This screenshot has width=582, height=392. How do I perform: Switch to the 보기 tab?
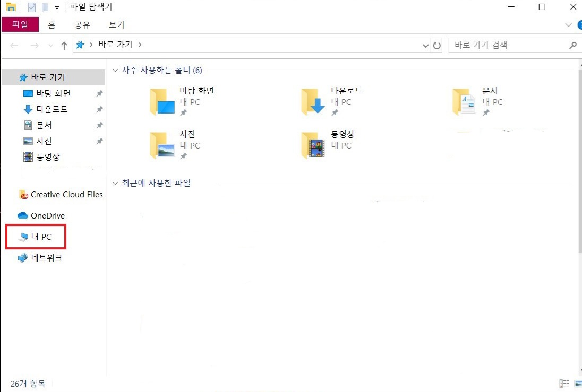116,25
